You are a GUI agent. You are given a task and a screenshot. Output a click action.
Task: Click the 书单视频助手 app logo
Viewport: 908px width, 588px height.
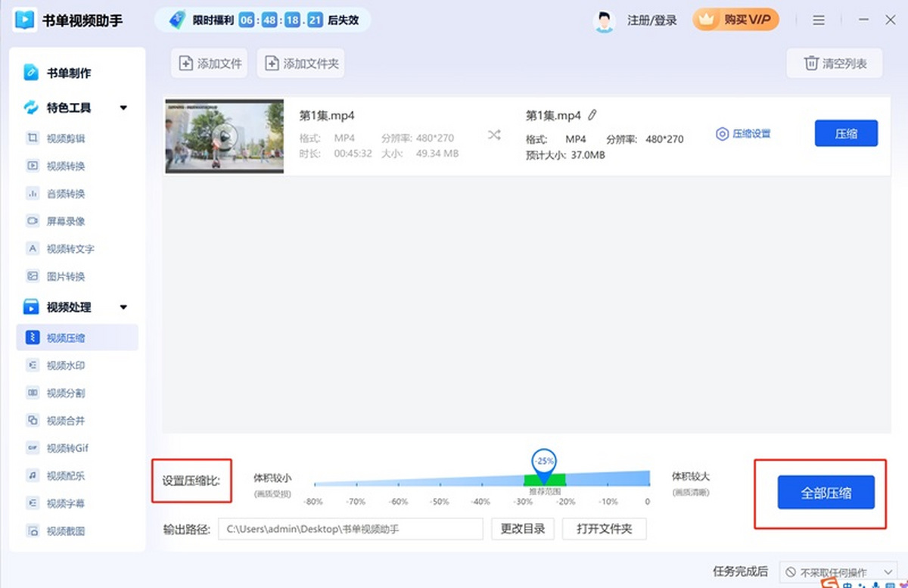coord(26,20)
